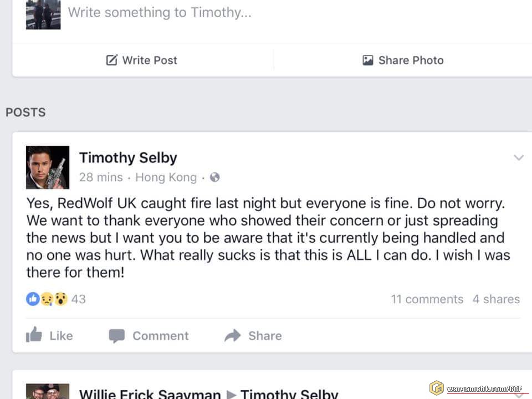Click the composer profile thumbnail at top

pos(43,15)
